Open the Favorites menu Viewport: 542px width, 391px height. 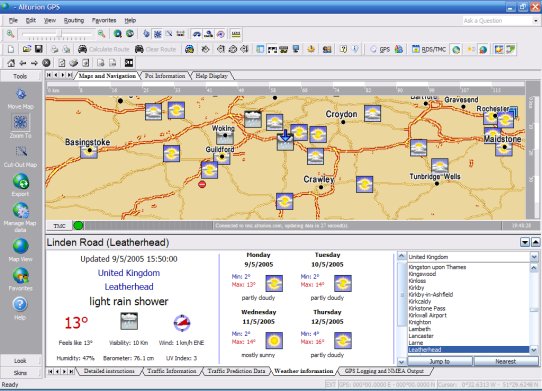pos(104,20)
